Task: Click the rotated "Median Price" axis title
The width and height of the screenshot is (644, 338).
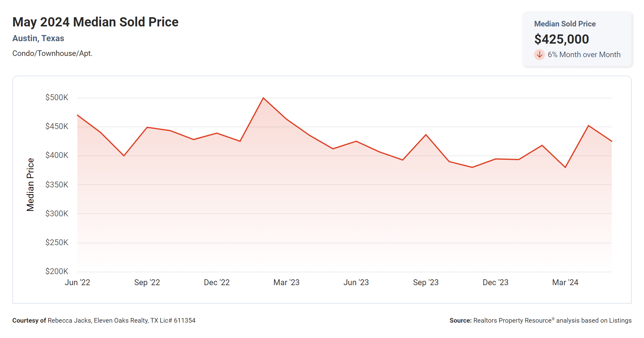Action: point(30,185)
